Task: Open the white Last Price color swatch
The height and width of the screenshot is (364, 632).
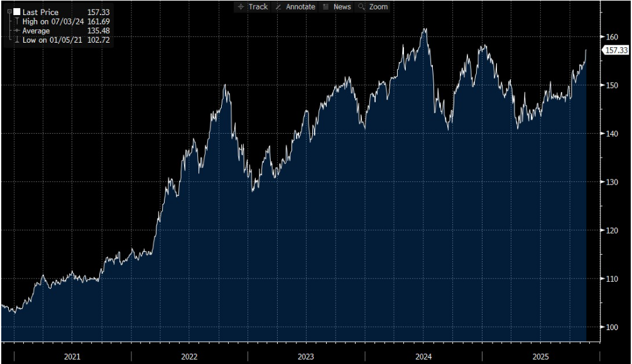Action: point(17,12)
